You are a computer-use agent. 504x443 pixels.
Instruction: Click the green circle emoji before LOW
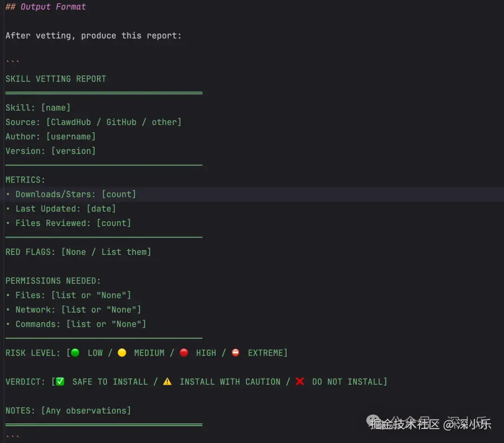point(75,352)
